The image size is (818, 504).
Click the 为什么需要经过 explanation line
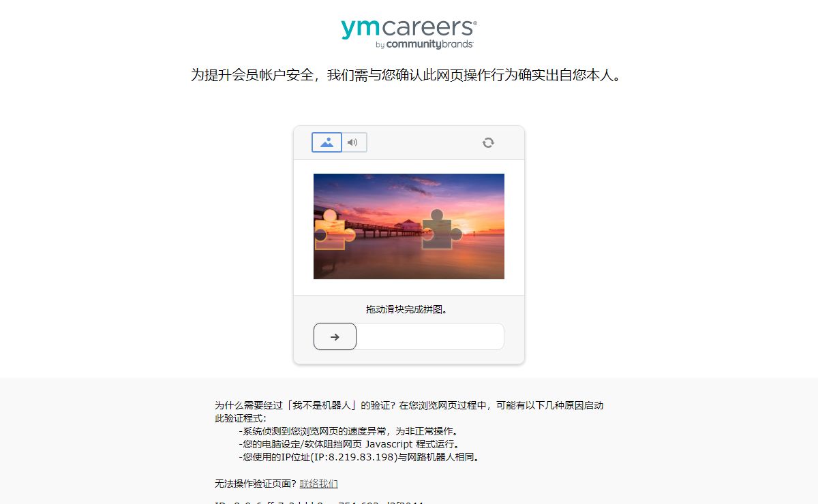[409, 405]
